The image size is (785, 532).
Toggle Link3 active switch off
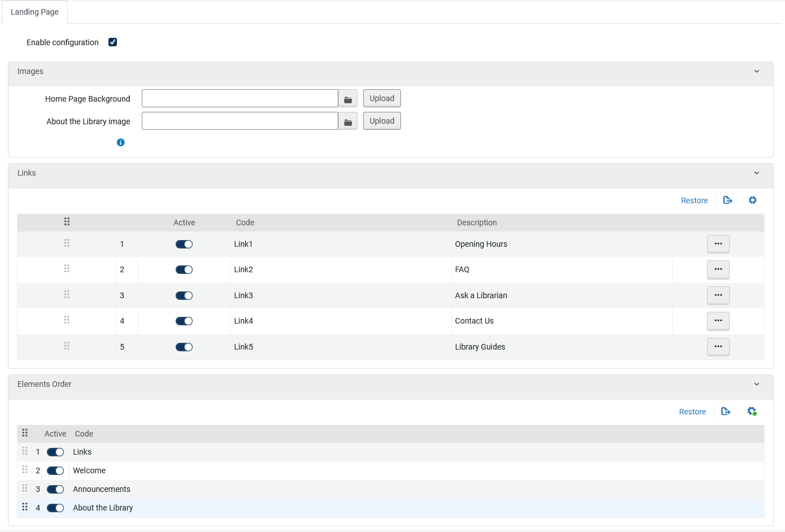click(x=184, y=296)
